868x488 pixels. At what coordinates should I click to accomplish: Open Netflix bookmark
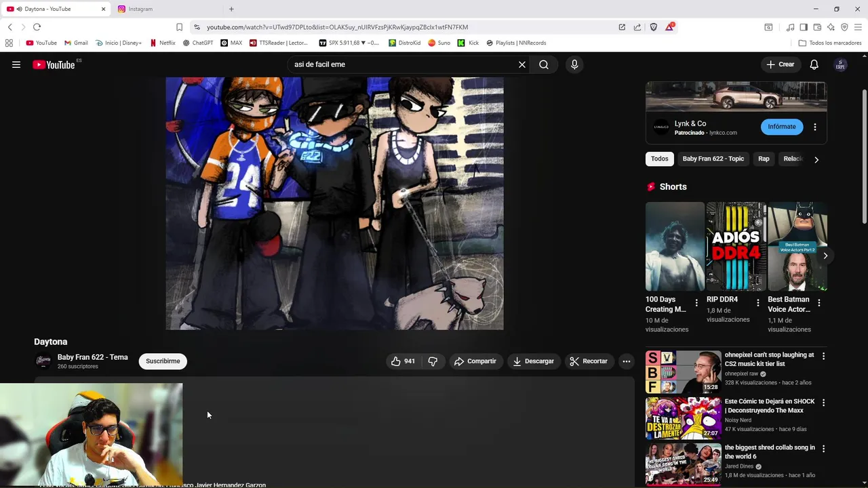pos(163,43)
